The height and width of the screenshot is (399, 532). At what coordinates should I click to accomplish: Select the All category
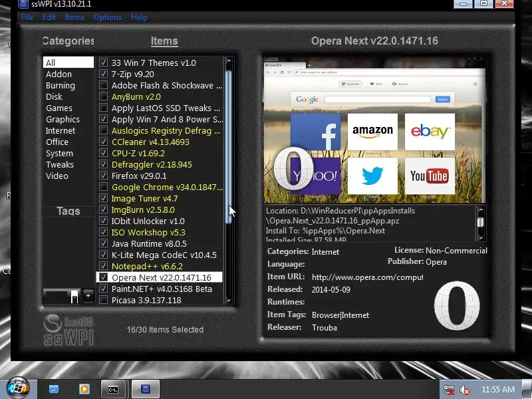click(x=68, y=63)
